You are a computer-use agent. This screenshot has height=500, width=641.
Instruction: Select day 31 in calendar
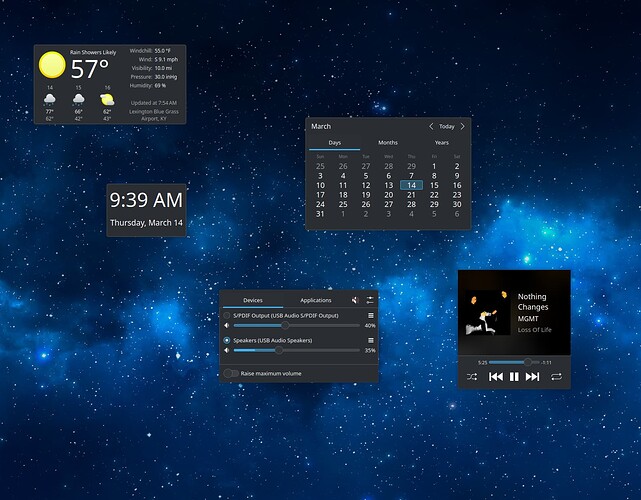pos(320,214)
